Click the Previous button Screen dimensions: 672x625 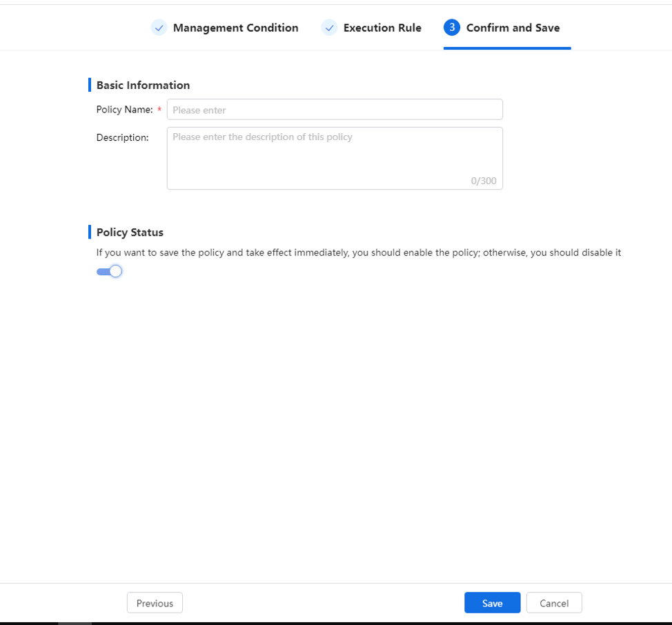tap(155, 603)
